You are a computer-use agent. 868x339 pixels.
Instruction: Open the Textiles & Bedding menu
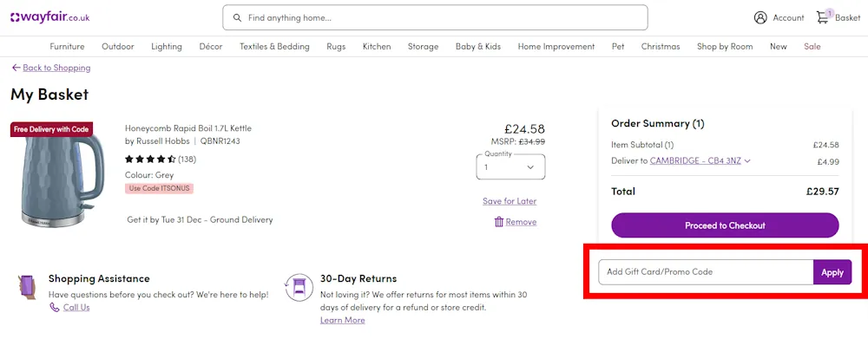coord(274,47)
